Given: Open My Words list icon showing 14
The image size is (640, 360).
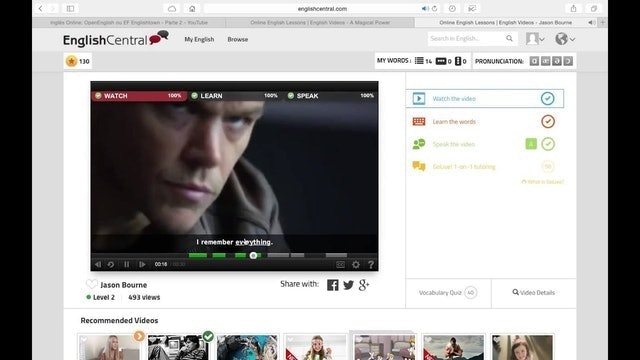Looking at the screenshot, I should click(x=423, y=61).
